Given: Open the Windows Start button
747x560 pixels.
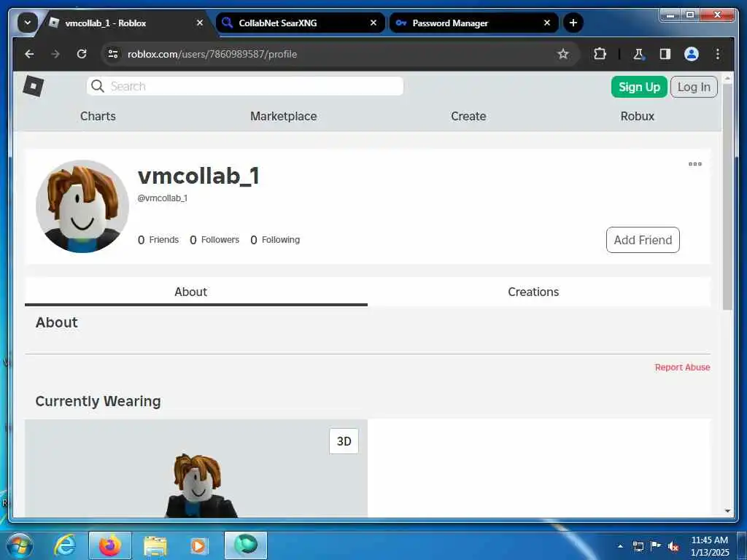Looking at the screenshot, I should pyautogui.click(x=20, y=545).
